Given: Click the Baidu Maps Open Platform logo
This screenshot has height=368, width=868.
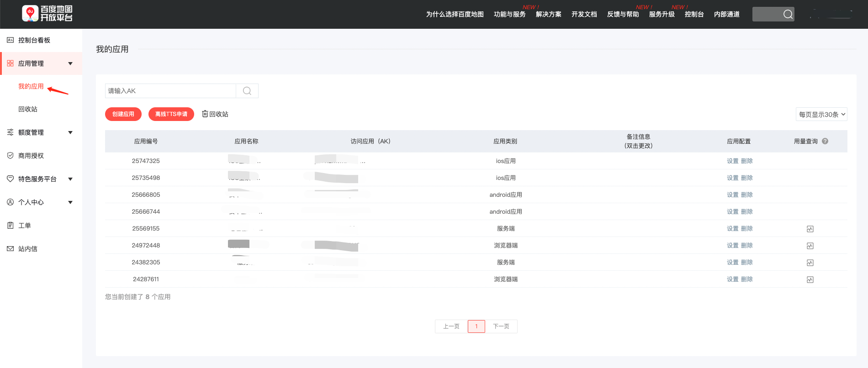Looking at the screenshot, I should (x=48, y=14).
